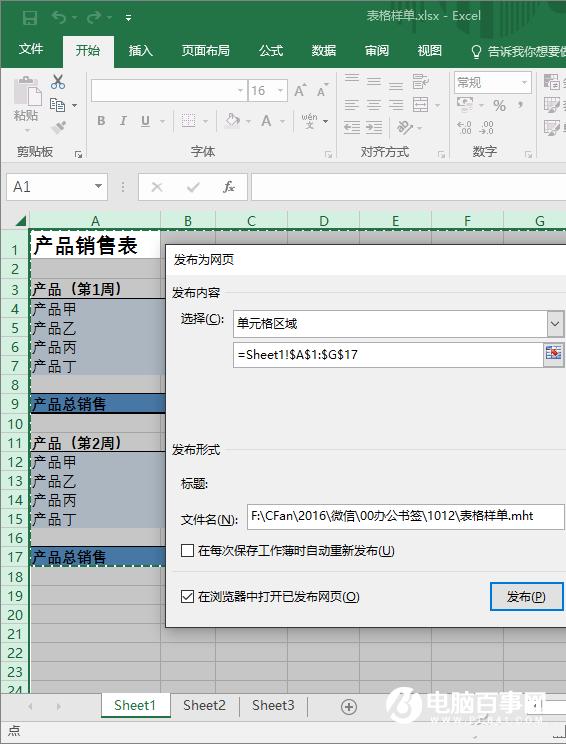Image resolution: width=566 pixels, height=744 pixels.
Task: Click the Insert Function fx icon
Action: pyautogui.click(x=229, y=187)
